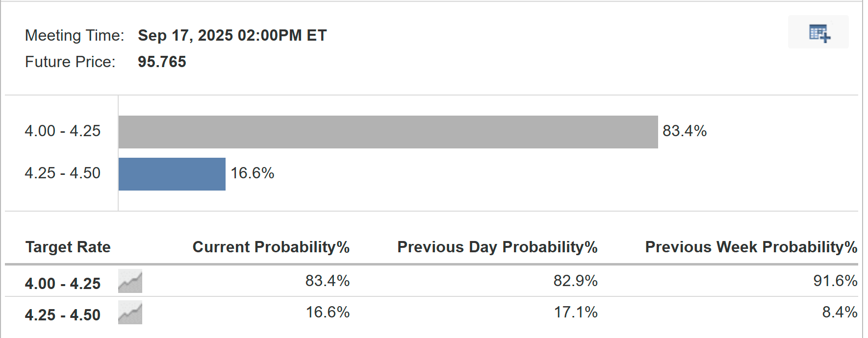Click the 17.1% previous day value
The image size is (868, 338).
(x=575, y=312)
